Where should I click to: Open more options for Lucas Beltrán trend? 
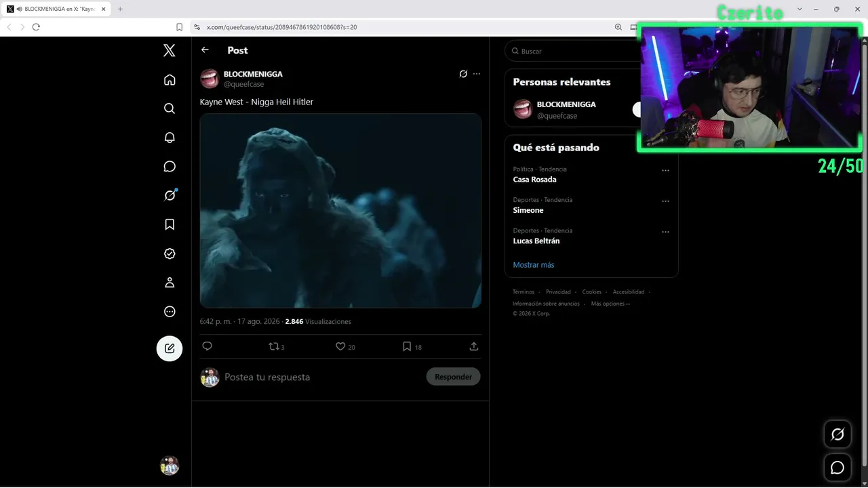coord(665,231)
